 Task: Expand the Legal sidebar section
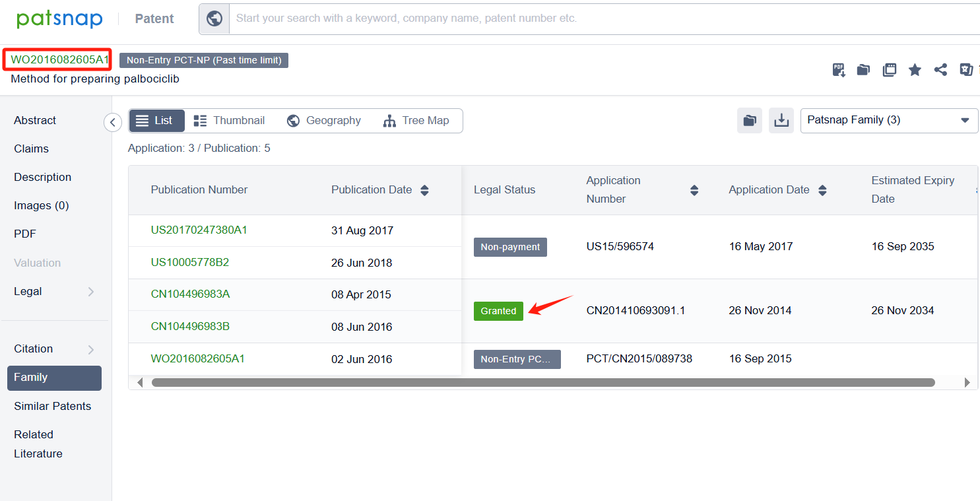point(90,292)
